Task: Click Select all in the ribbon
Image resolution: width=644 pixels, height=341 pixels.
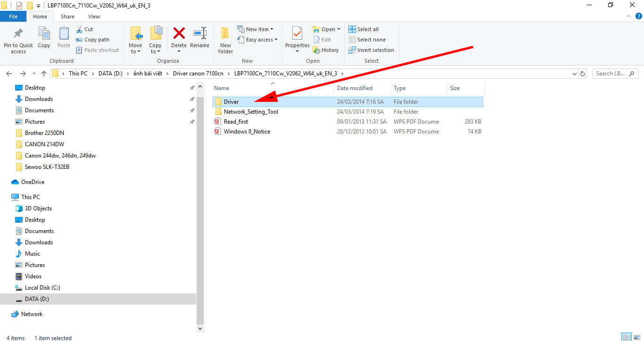Action: [x=363, y=29]
